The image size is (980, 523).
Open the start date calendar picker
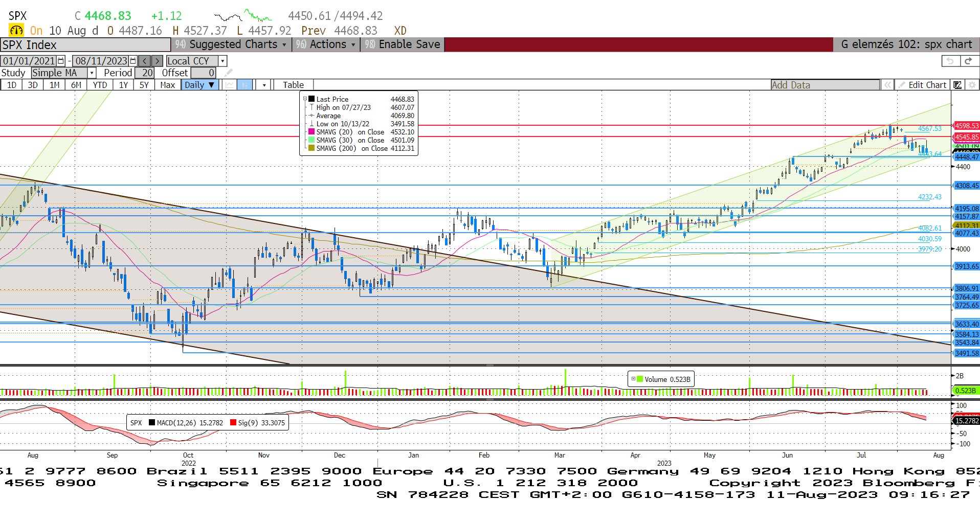pyautogui.click(x=61, y=61)
